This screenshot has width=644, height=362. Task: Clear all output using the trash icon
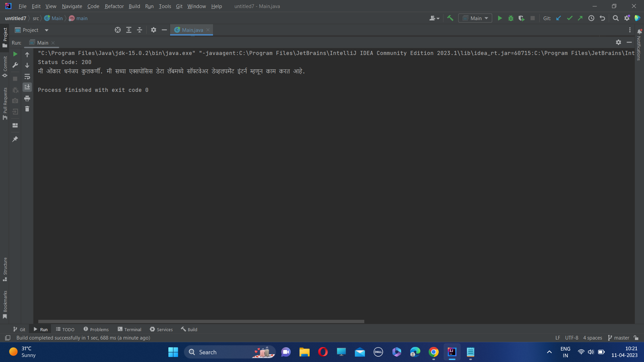click(x=27, y=109)
